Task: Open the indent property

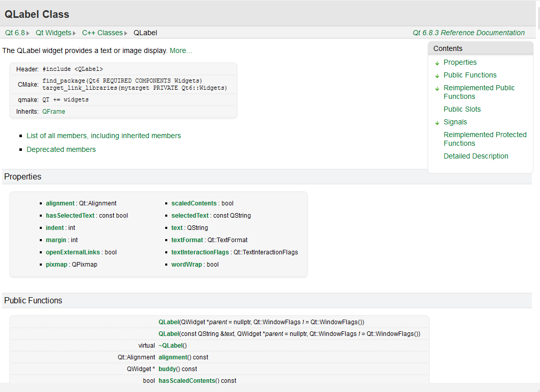Action: click(x=55, y=228)
